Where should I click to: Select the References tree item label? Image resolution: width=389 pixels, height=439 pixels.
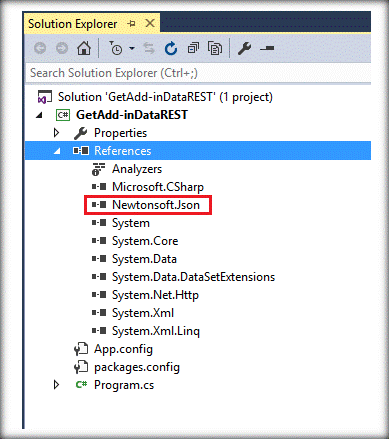[123, 151]
